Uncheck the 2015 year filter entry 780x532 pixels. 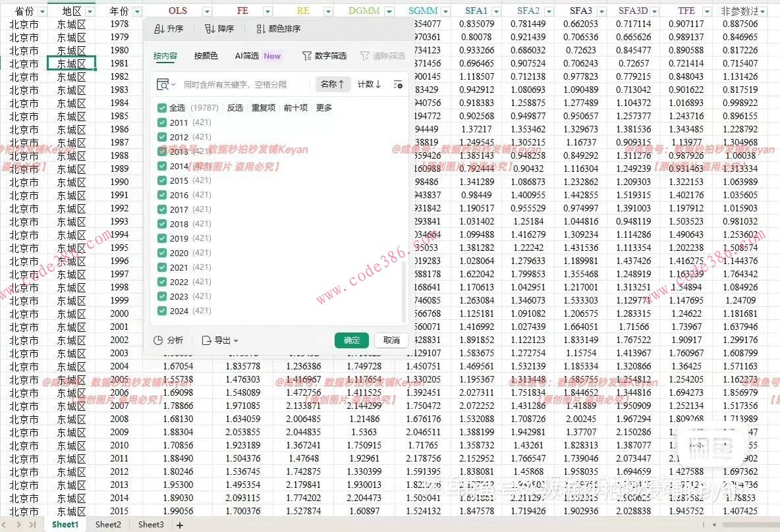tap(161, 180)
